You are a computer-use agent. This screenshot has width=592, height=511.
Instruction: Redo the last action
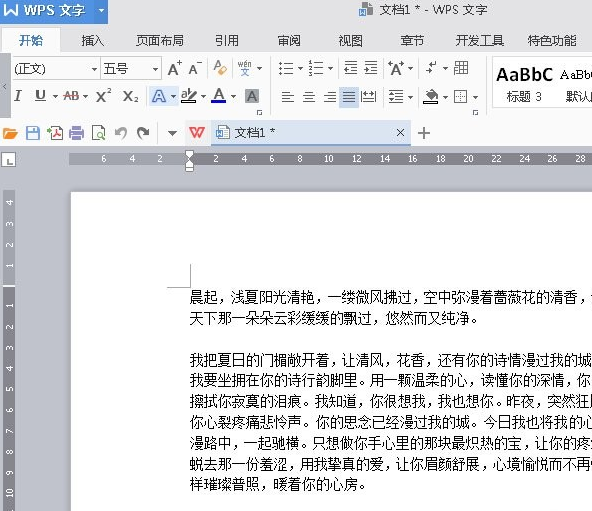pyautogui.click(x=143, y=133)
